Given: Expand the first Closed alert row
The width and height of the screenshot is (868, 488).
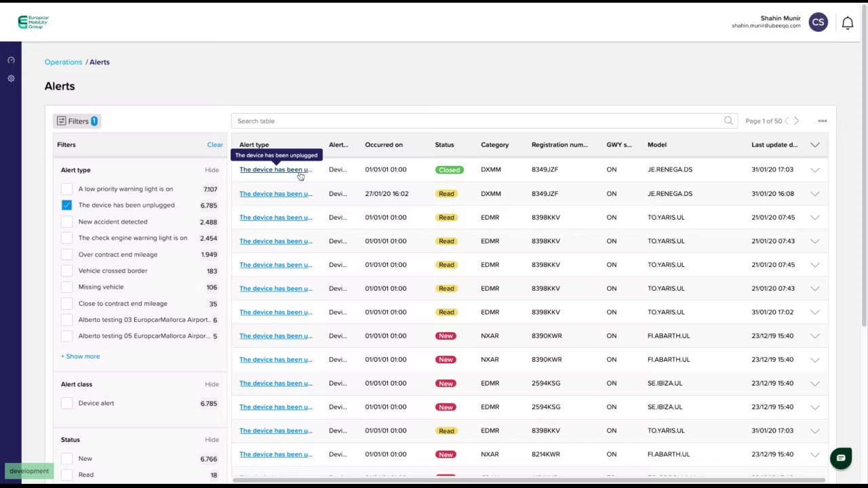Looking at the screenshot, I should pos(815,170).
